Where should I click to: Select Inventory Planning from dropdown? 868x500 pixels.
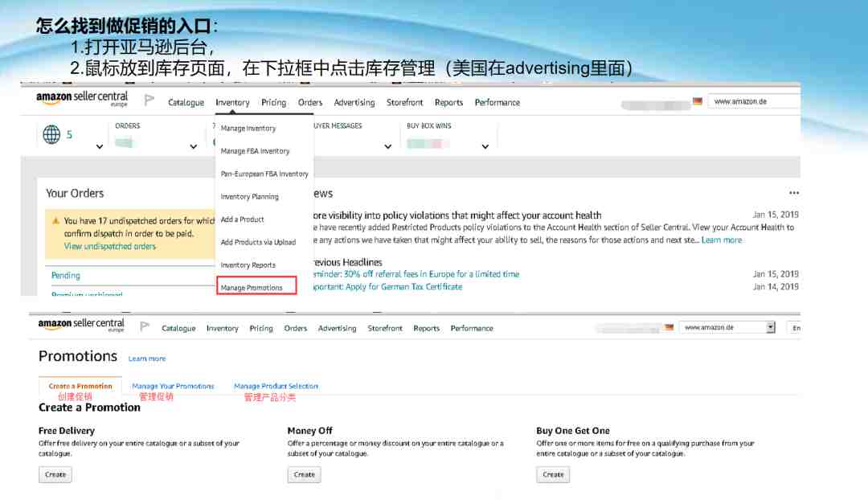coord(250,197)
